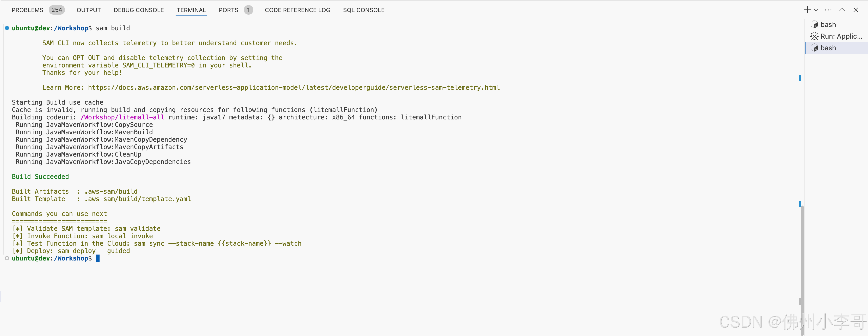
Task: Click the New Terminal plus icon
Action: pyautogui.click(x=807, y=10)
